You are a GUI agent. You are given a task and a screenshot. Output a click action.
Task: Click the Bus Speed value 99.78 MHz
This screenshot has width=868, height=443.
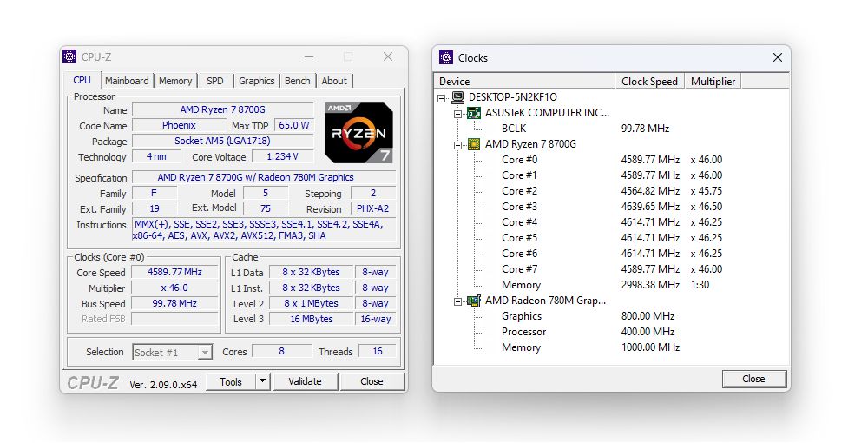(174, 303)
